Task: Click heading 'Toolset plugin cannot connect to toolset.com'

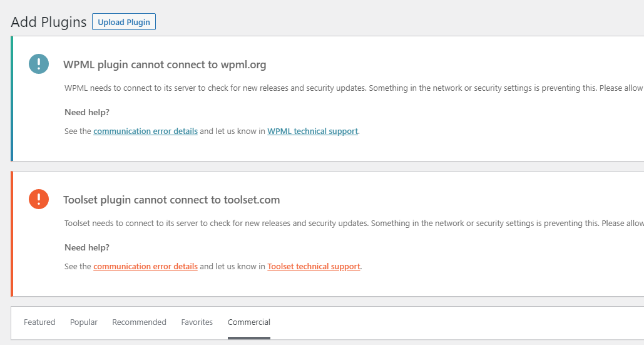Action: pos(171,200)
